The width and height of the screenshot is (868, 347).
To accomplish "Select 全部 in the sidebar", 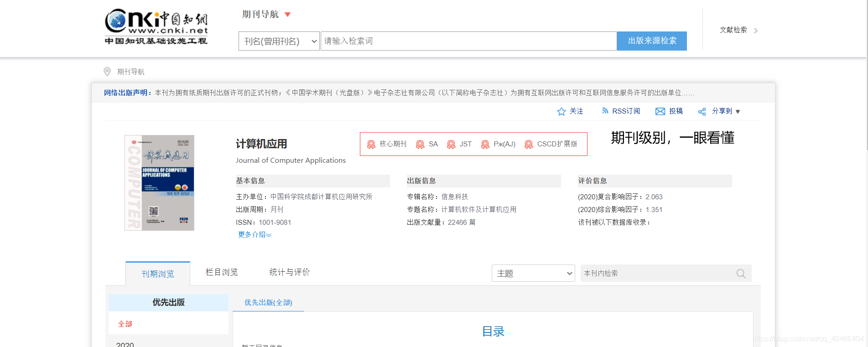I will click(x=125, y=324).
